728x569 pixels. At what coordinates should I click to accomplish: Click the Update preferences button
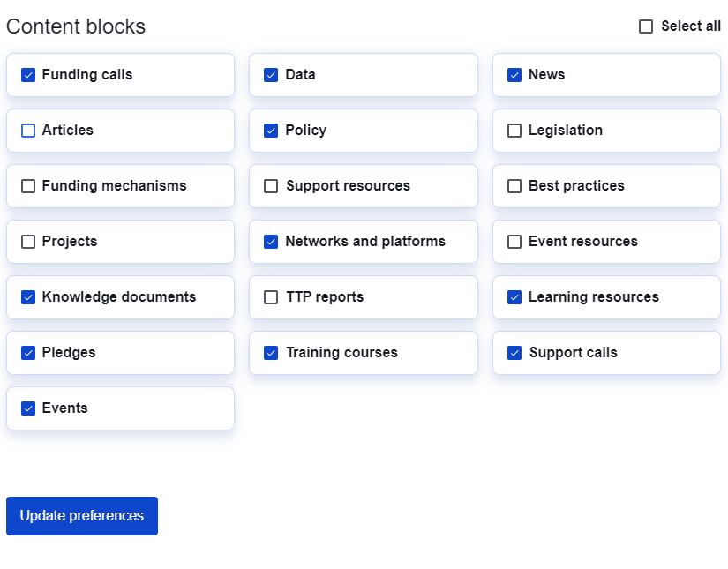[x=82, y=516]
